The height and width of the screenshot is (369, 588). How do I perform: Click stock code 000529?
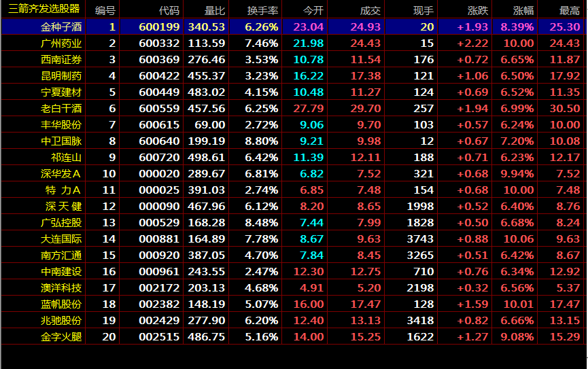click(x=159, y=223)
